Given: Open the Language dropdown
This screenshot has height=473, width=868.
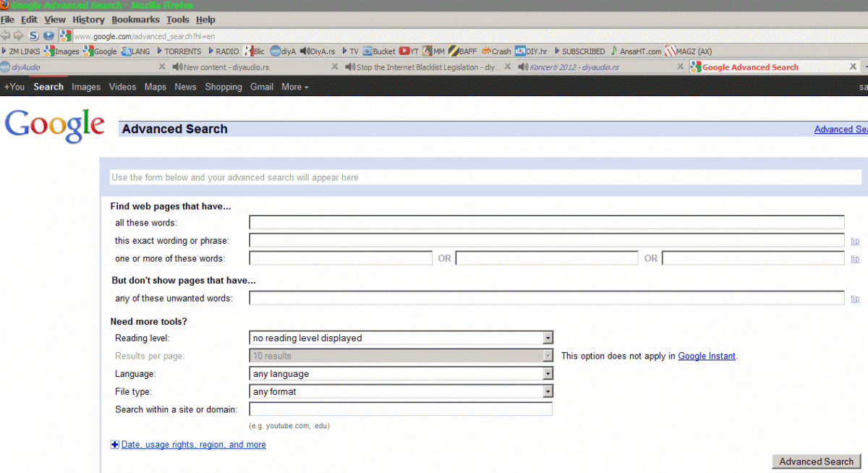Looking at the screenshot, I should (401, 374).
